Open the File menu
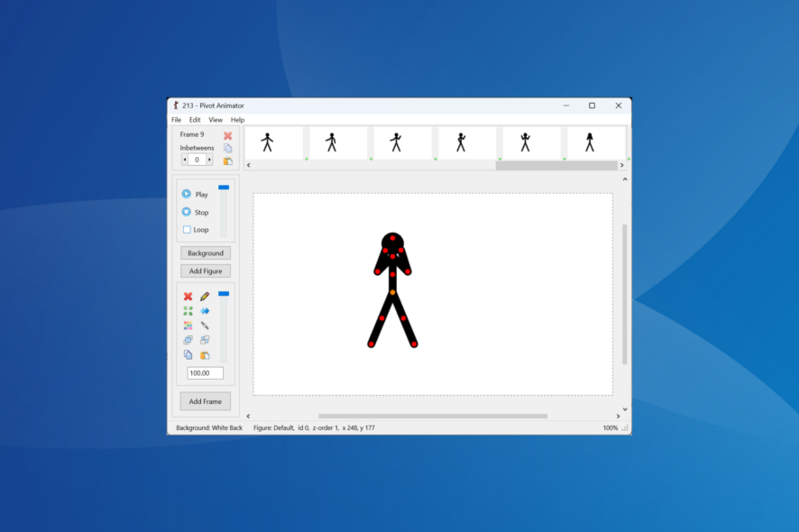 (x=176, y=119)
